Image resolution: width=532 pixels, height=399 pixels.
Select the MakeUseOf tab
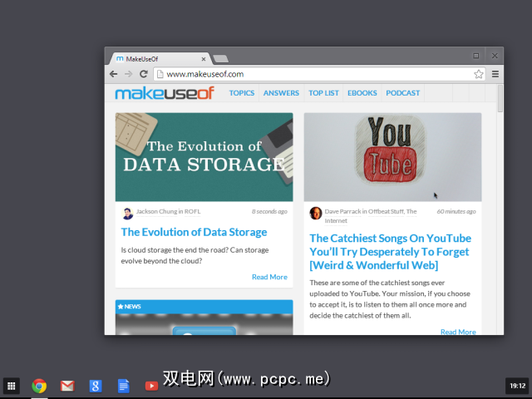point(160,59)
